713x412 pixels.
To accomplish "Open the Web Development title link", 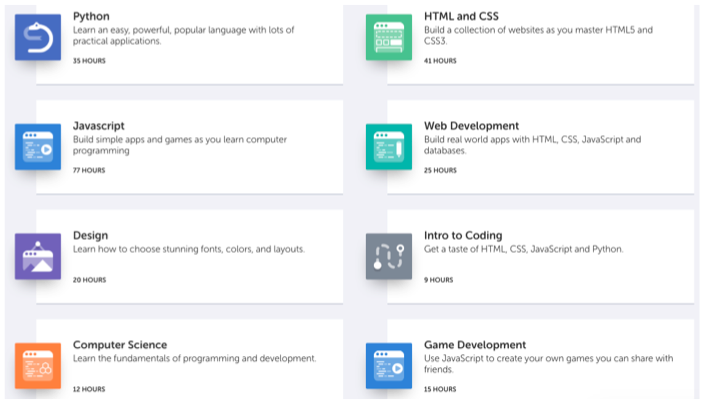I will (x=471, y=126).
